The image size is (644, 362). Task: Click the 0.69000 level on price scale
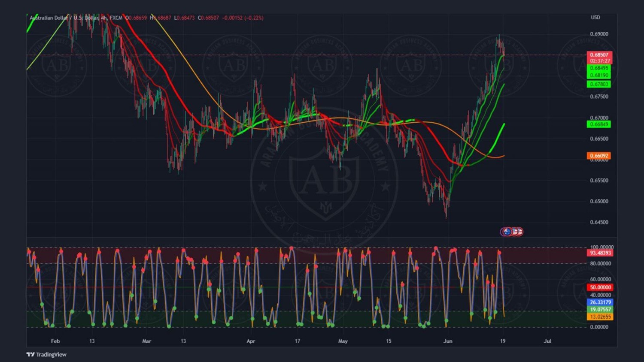599,34
